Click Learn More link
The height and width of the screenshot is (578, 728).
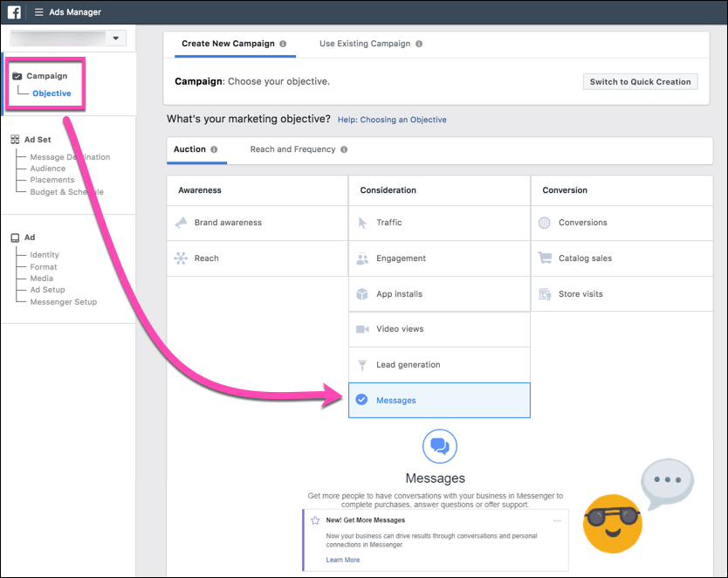coord(343,560)
